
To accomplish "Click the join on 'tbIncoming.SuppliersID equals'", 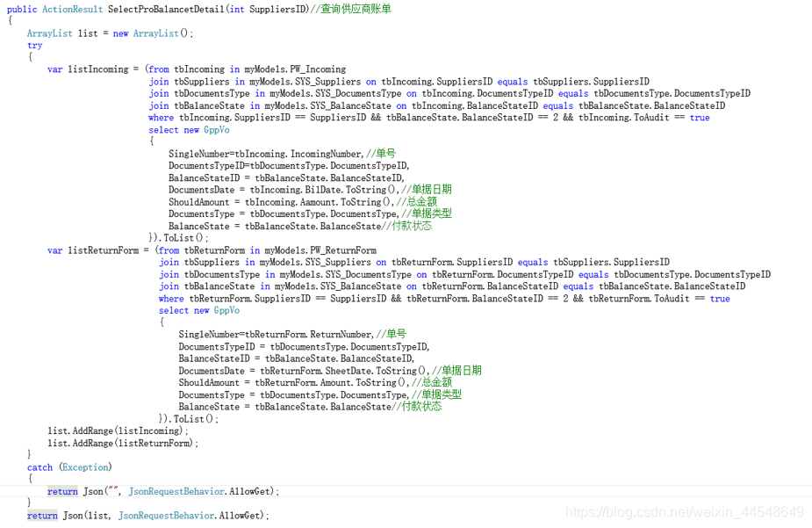I will tap(399, 82).
